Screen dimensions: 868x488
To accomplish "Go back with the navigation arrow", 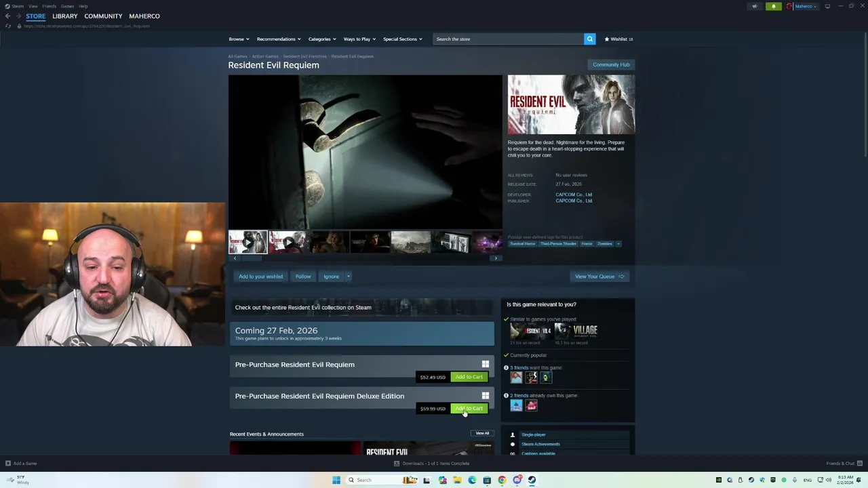I will coord(7,16).
